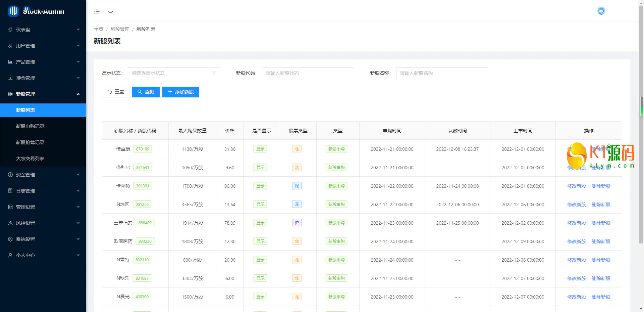Click the 风控设置 warning triangle icon
644x312 pixels.
tap(10, 223)
